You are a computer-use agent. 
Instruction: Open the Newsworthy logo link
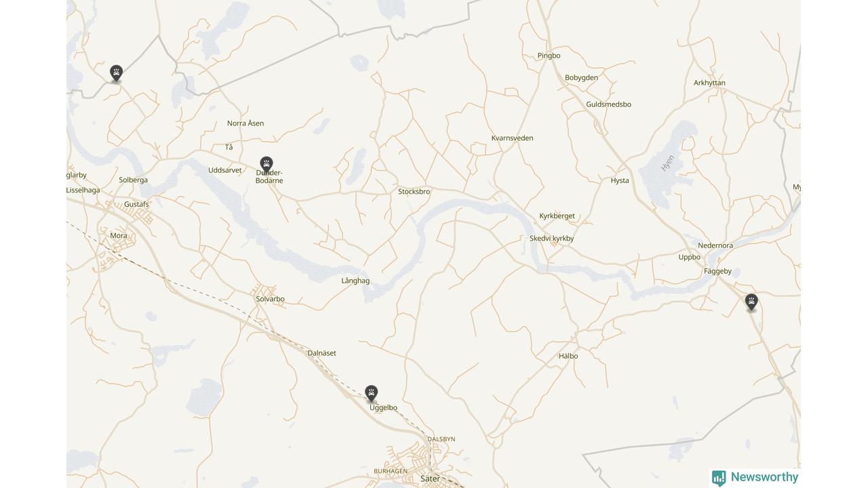pyautogui.click(x=755, y=477)
